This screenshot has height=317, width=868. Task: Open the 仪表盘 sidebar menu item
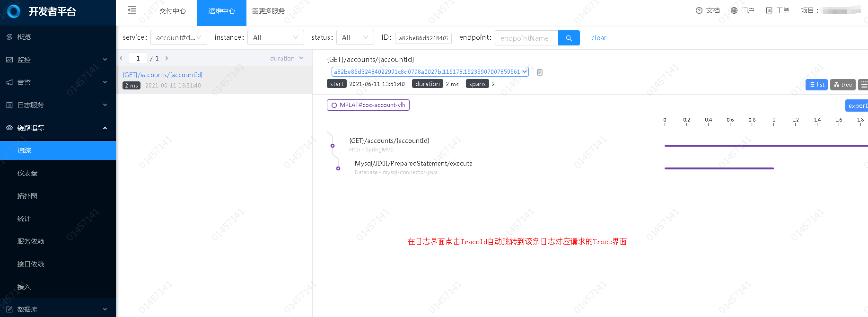[x=27, y=173]
